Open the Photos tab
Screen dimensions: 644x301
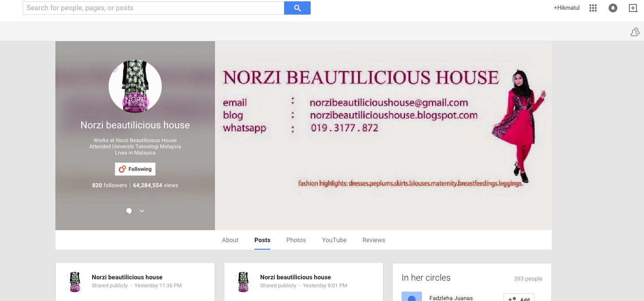296,240
